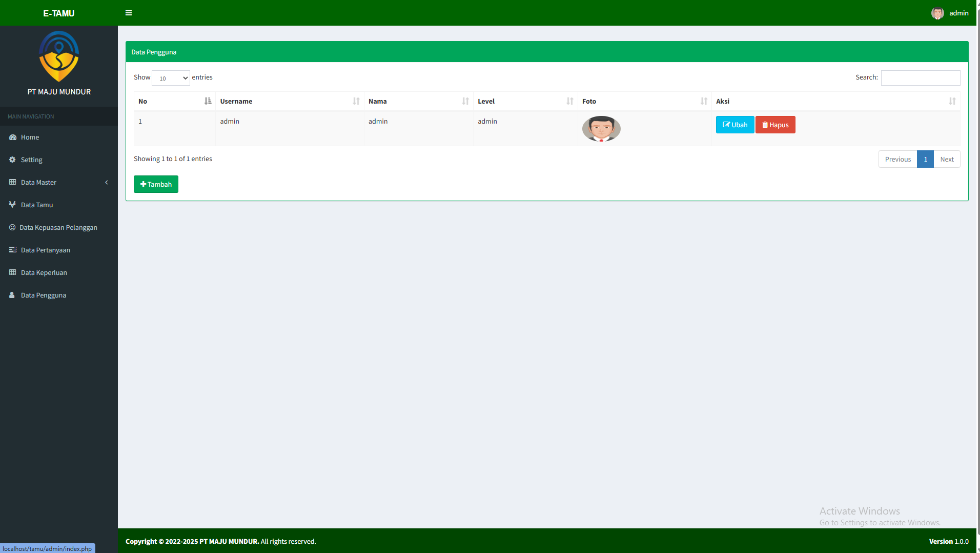
Task: Click the Username column header text
Action: pyautogui.click(x=236, y=101)
